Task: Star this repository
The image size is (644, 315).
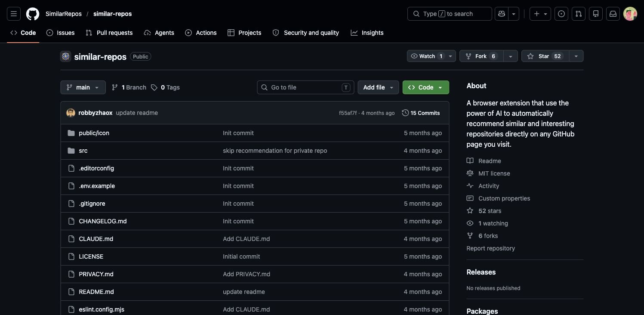Action: click(545, 56)
